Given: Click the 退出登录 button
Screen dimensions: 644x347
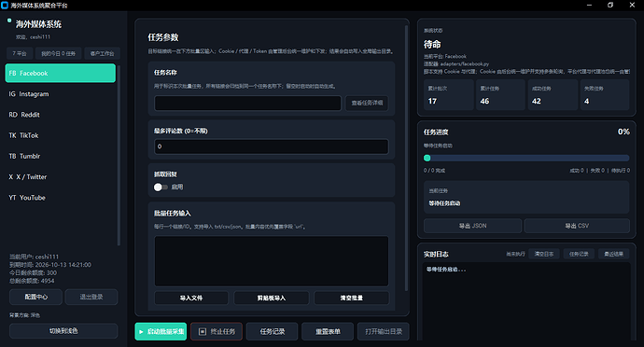Looking at the screenshot, I should [91, 297].
